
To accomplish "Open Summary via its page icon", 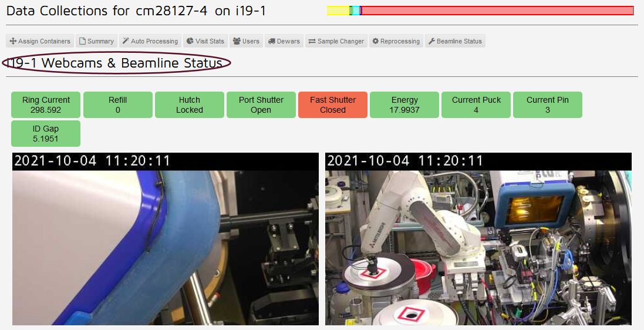I will point(83,42).
